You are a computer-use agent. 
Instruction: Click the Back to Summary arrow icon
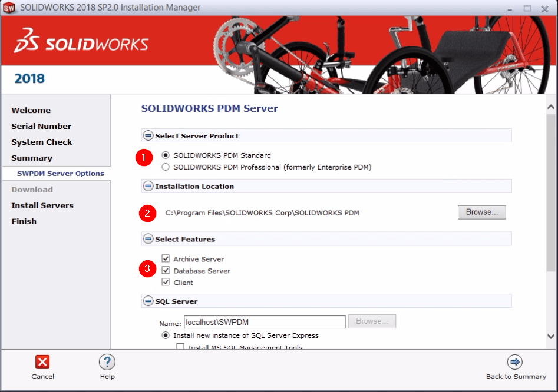(515, 362)
